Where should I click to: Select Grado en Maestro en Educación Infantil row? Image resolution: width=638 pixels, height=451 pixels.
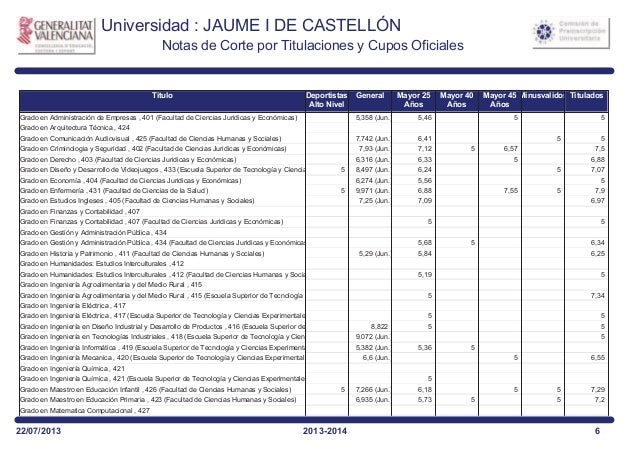[314, 390]
